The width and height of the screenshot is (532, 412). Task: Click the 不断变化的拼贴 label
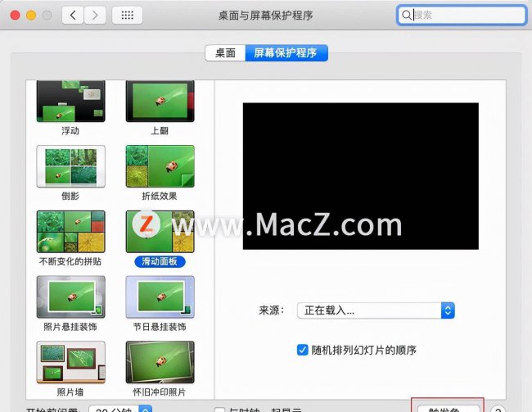click(70, 261)
